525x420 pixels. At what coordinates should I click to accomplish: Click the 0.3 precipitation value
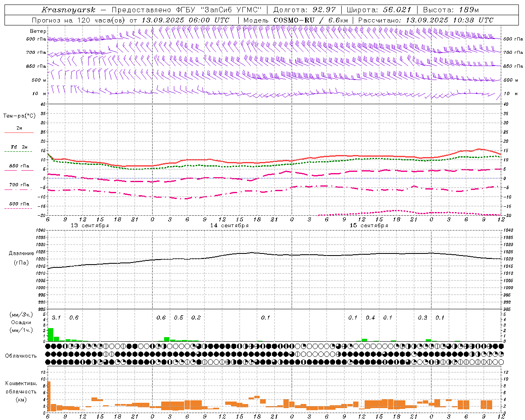pyautogui.click(x=422, y=317)
